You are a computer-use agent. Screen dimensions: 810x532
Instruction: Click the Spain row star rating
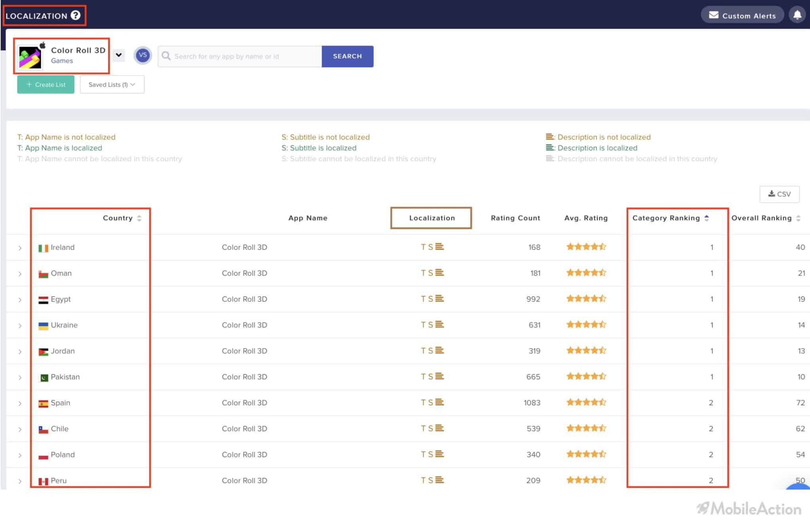[x=586, y=402]
